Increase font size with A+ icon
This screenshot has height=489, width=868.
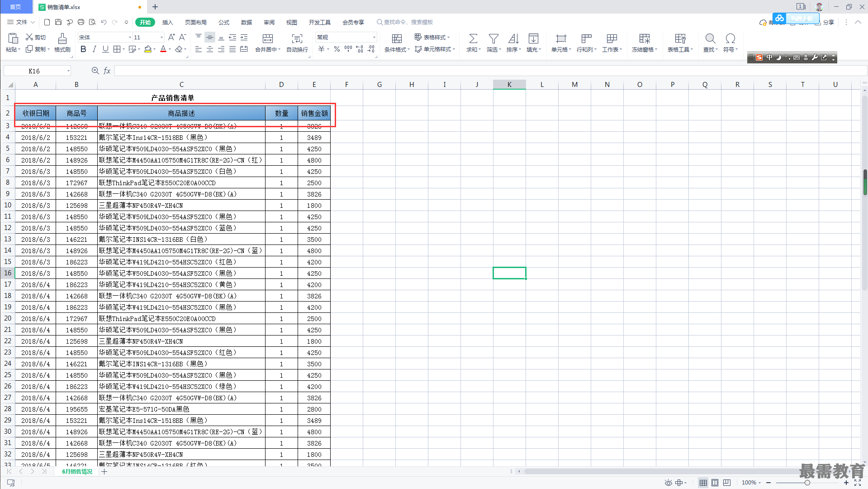pos(171,37)
